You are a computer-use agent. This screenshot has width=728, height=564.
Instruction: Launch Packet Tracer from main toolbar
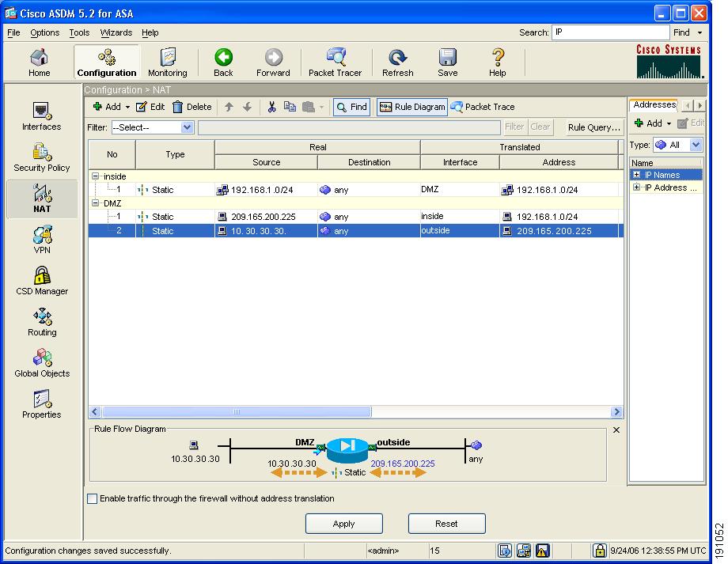coord(335,62)
